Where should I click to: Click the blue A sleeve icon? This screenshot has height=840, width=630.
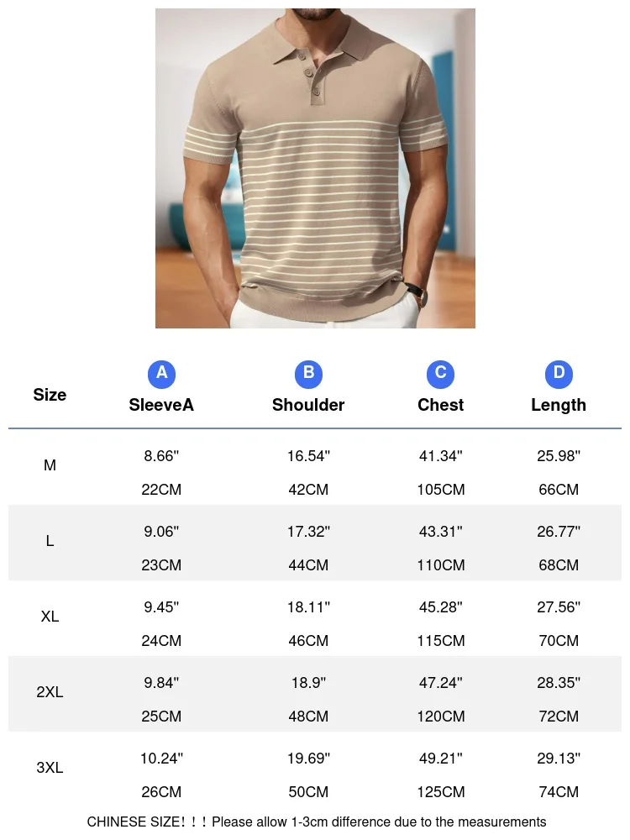tap(161, 374)
